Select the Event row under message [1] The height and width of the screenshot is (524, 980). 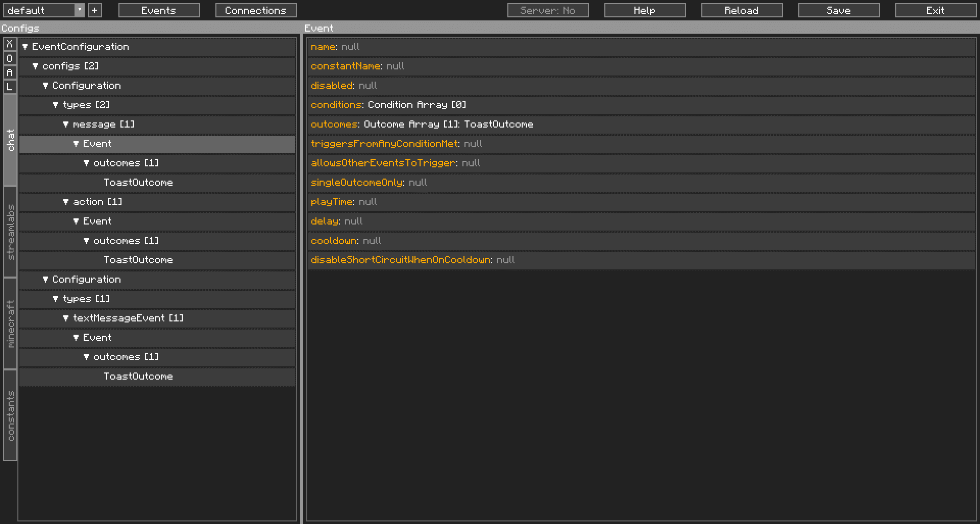[157, 144]
